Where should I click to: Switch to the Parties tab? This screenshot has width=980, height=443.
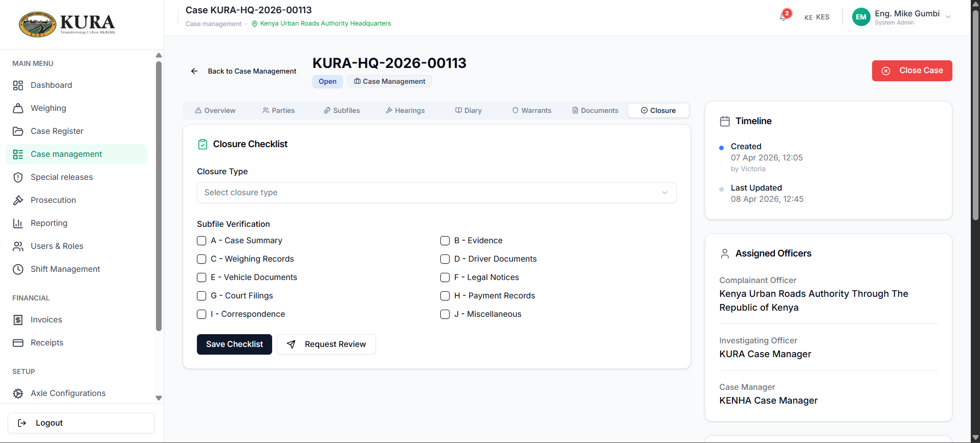[x=278, y=110]
